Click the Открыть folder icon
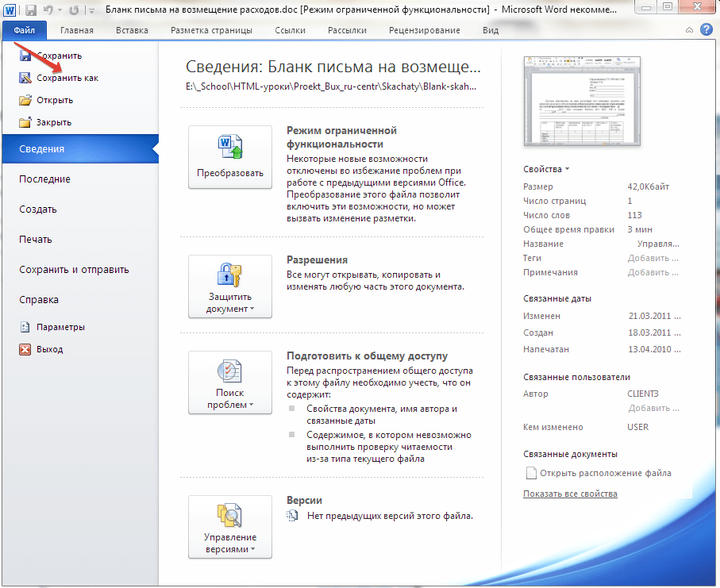The image size is (720, 588). click(25, 100)
